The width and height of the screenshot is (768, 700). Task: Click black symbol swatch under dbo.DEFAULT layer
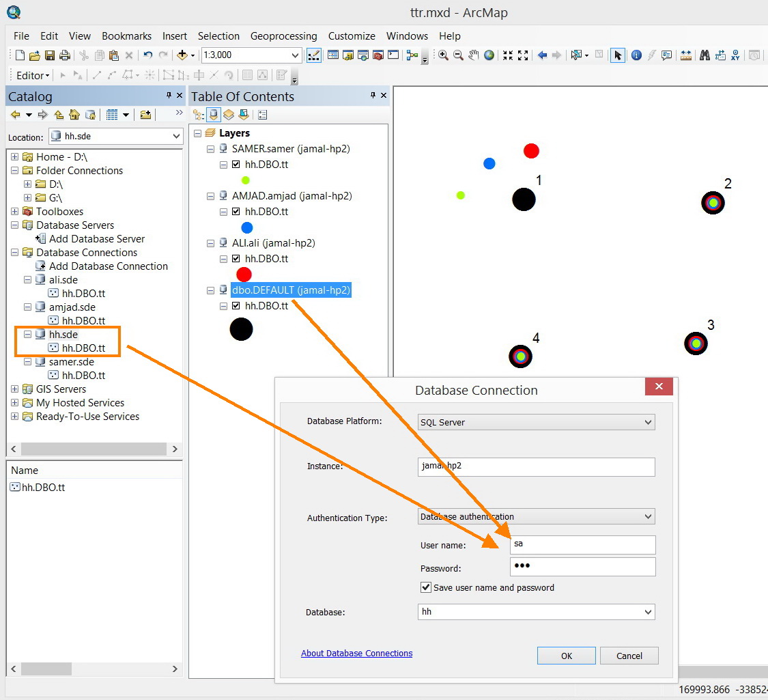coord(241,329)
